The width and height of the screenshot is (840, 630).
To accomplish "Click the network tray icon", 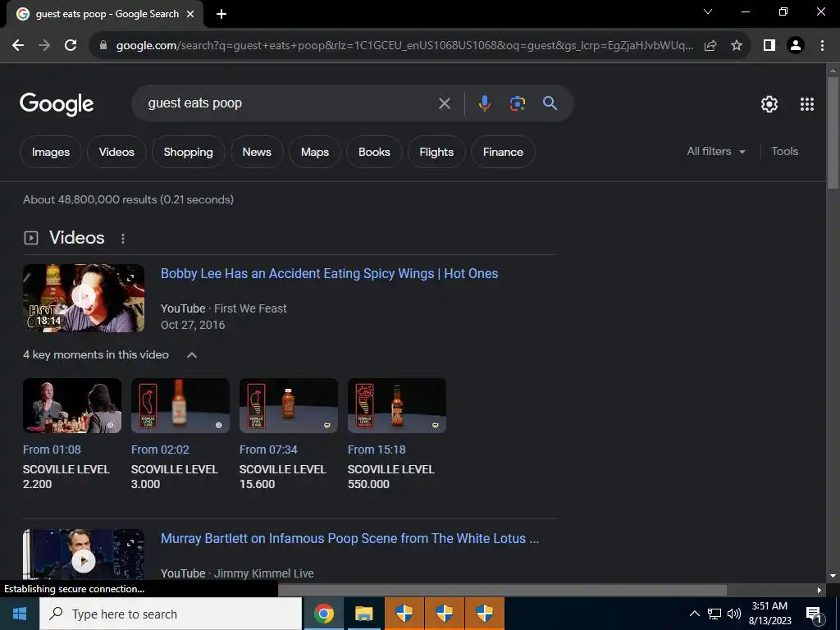I will (x=714, y=614).
